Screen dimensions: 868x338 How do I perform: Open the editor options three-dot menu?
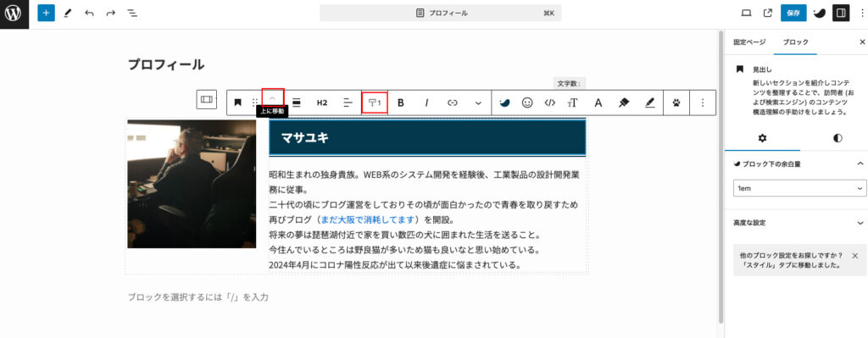pyautogui.click(x=861, y=13)
